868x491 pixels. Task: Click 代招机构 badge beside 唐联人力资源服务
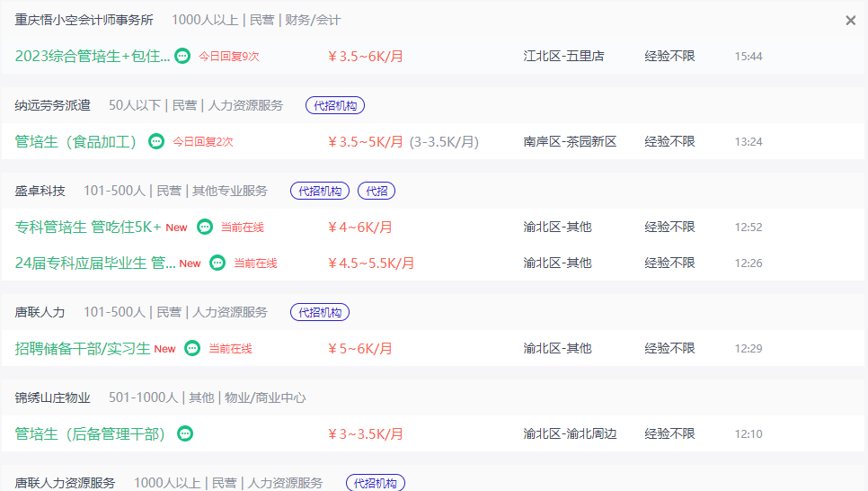376,483
